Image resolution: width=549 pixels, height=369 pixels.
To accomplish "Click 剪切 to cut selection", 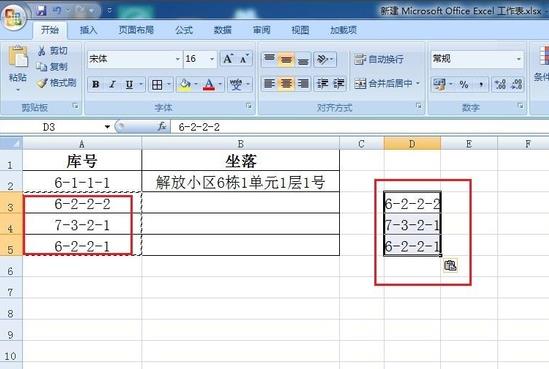I will pos(53,51).
